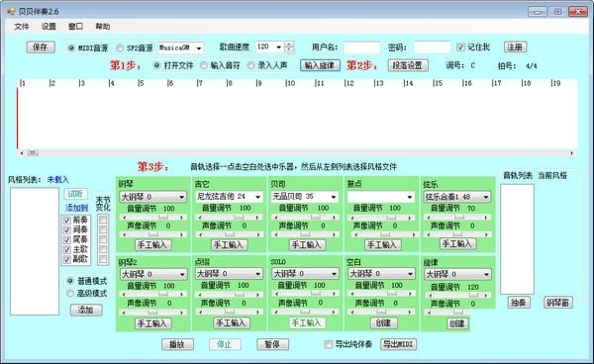Toggle the 副歌 checkbox
Screen dimensions: 594x364
click(x=67, y=259)
